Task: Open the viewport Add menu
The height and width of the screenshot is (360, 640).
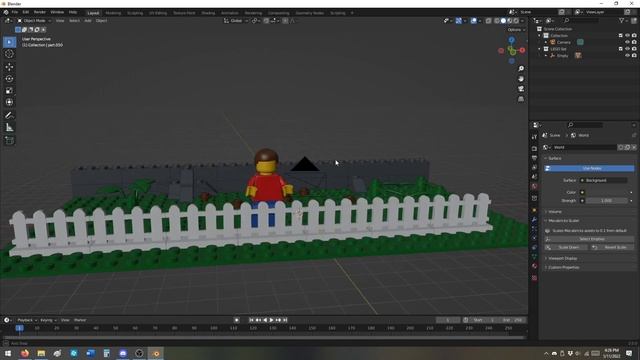Action: click(88, 20)
